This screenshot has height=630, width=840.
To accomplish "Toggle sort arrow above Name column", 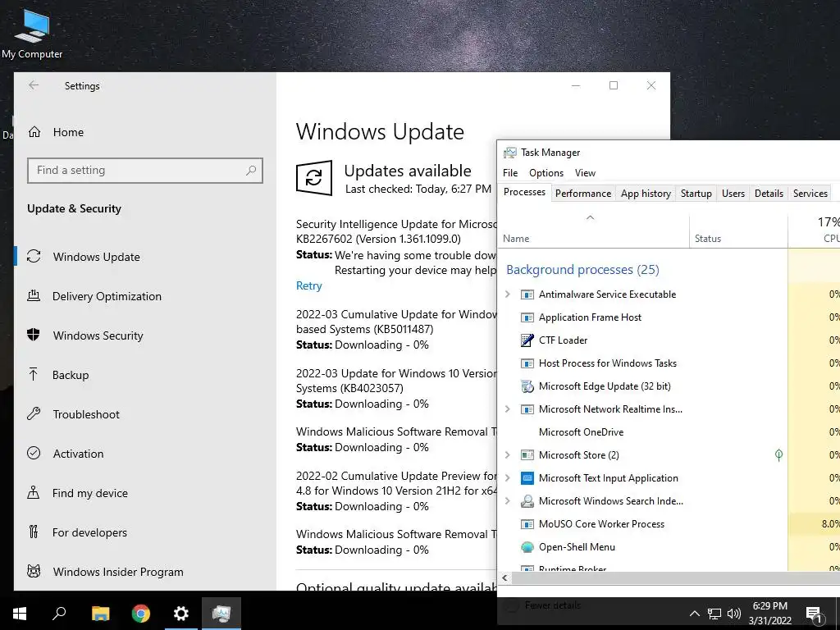I will (591, 217).
